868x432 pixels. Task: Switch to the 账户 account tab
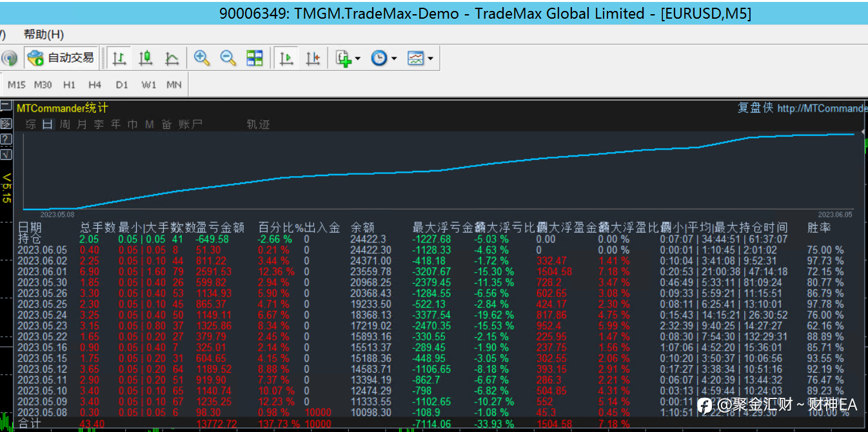pos(190,124)
